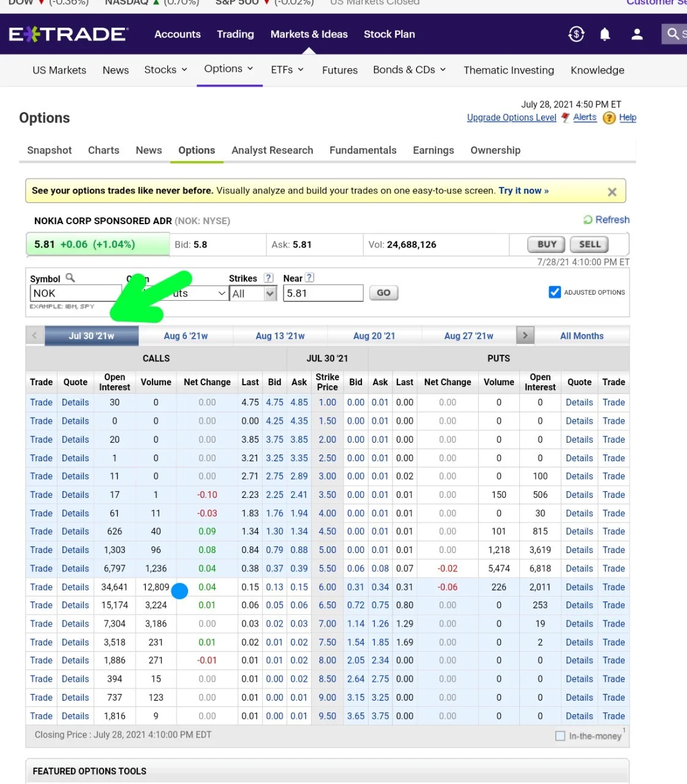Click the question mark beside Near
687x784 pixels.
coord(310,277)
